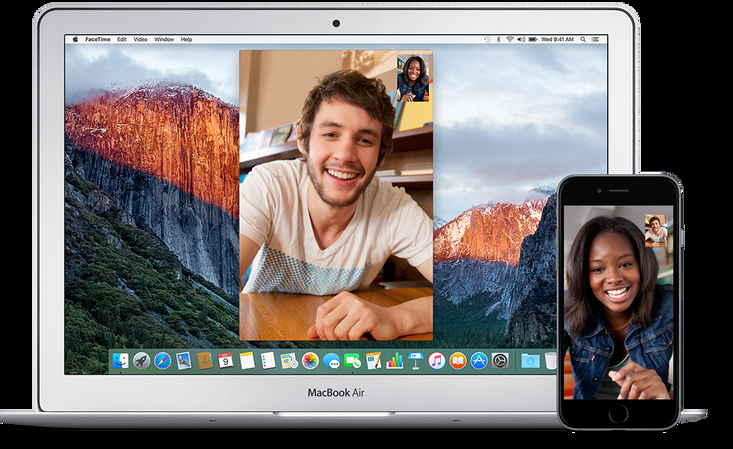Open the yellow Notes icon in dock
Image resolution: width=733 pixels, height=449 pixels.
click(x=247, y=361)
